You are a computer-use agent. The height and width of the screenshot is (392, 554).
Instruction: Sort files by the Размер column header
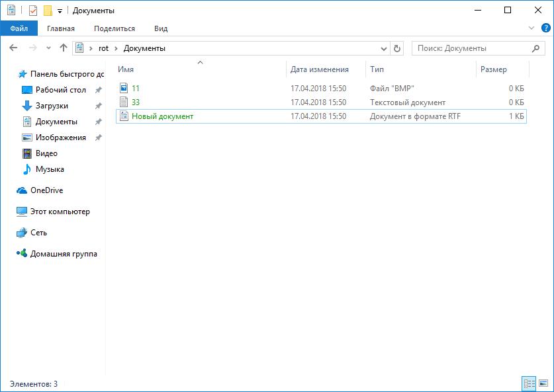coord(502,69)
